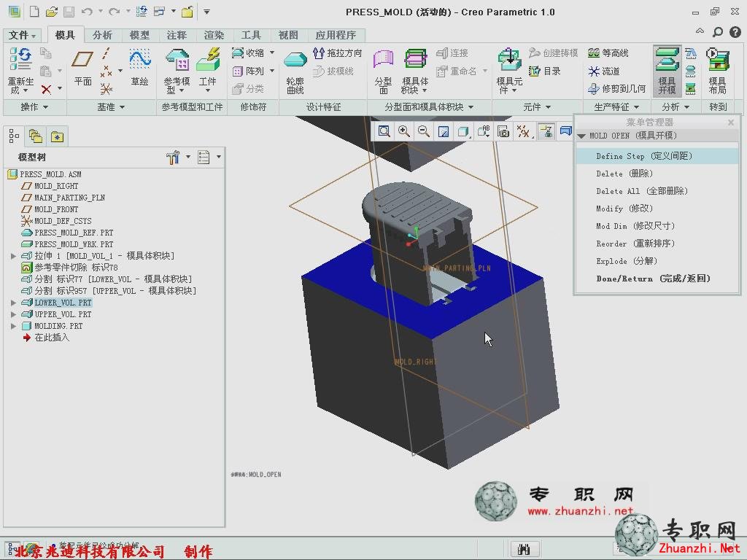This screenshot has height=560, width=747.
Task: Click the Undo arrow icon
Action: tap(87, 12)
